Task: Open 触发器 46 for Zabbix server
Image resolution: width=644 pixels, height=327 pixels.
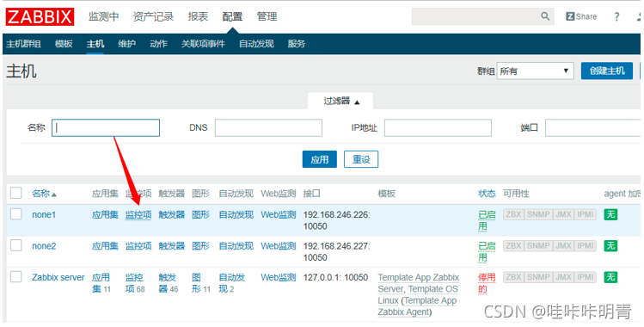Action: point(168,283)
